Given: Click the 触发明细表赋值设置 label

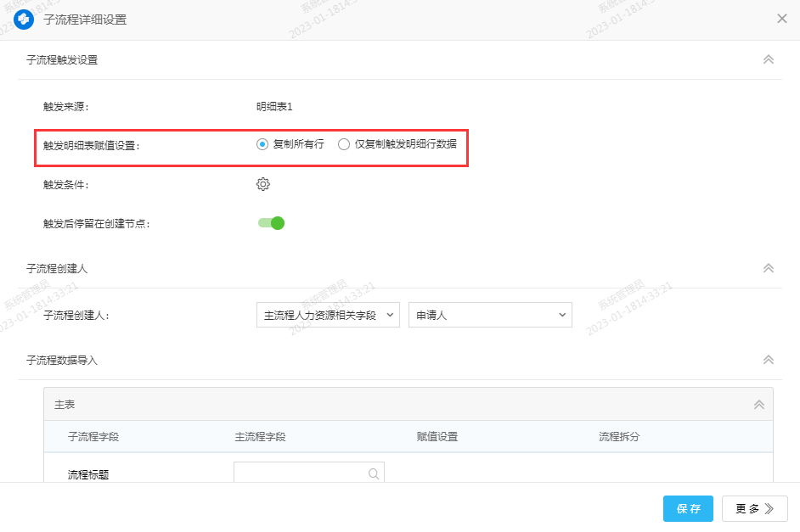Looking at the screenshot, I should (x=92, y=146).
